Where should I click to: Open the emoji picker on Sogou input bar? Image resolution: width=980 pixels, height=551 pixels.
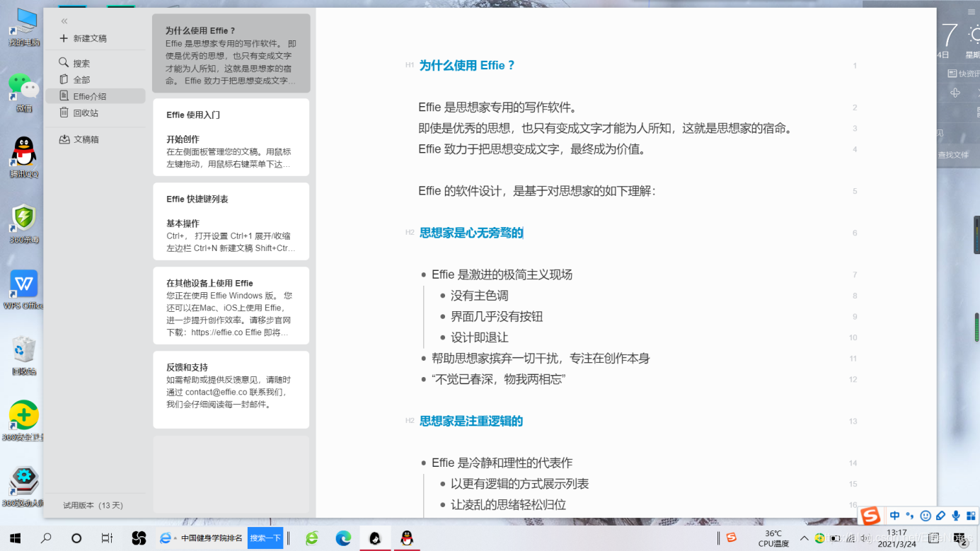tap(926, 516)
